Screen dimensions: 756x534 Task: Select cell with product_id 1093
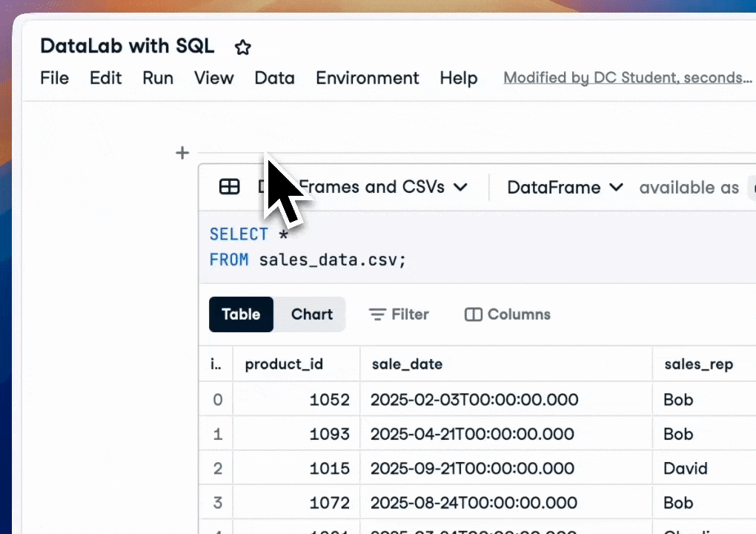coord(296,434)
